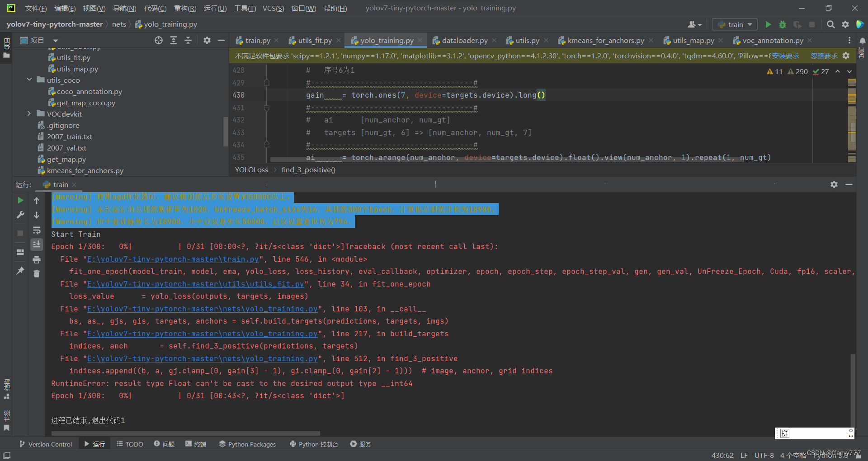Click the UTF-8 encoding indicator in status bar
The image size is (868, 461).
pos(764,455)
